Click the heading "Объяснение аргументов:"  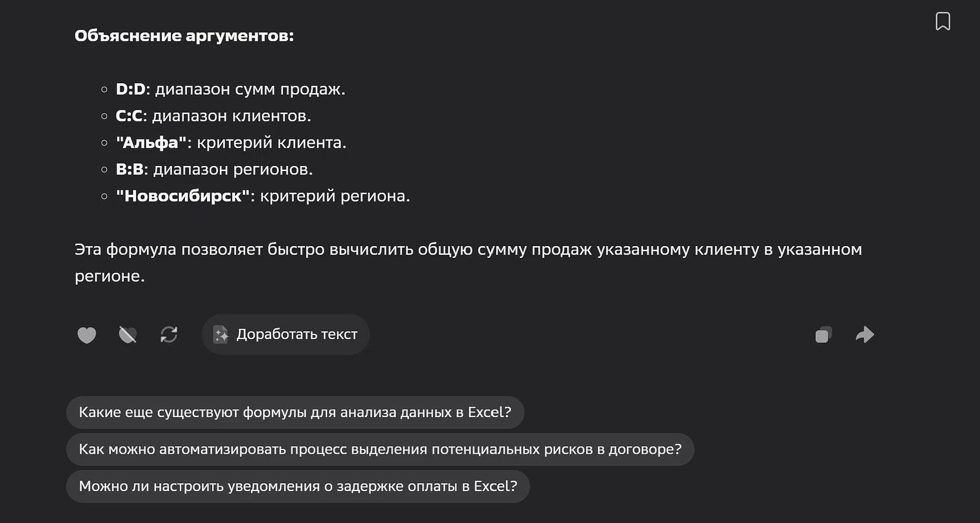[x=184, y=36]
